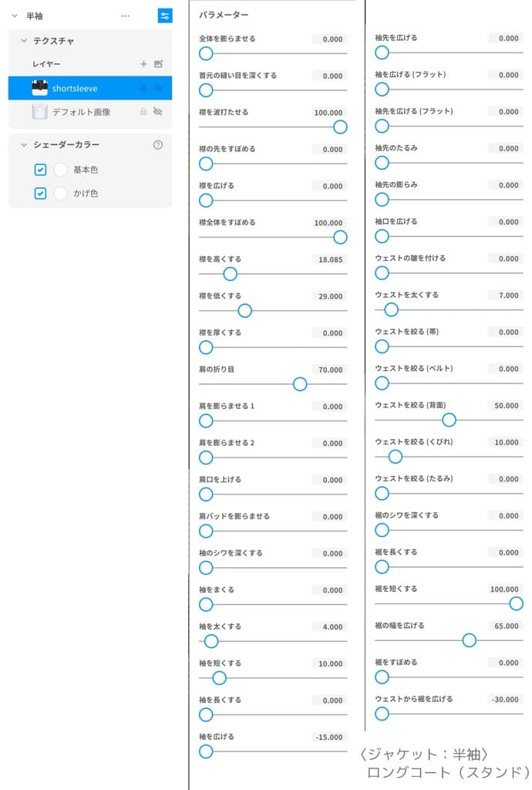Click the lock icon on shortsleeve layer

143,88
